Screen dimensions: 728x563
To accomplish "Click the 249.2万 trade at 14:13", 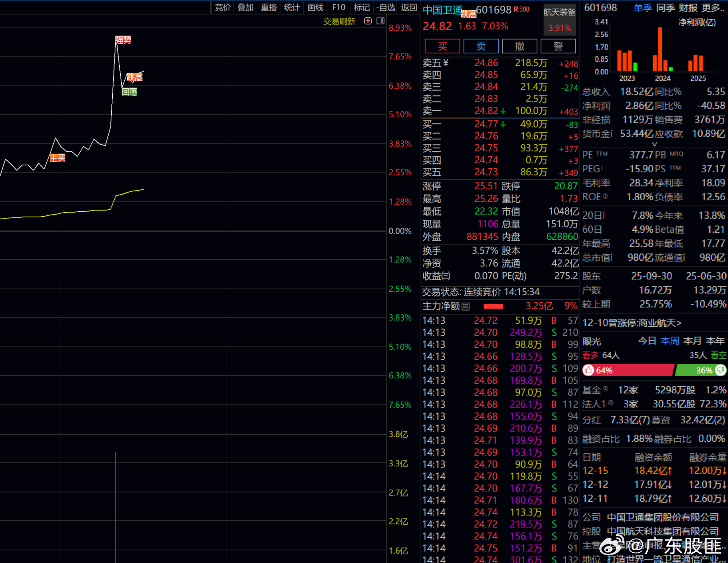I will [x=526, y=332].
